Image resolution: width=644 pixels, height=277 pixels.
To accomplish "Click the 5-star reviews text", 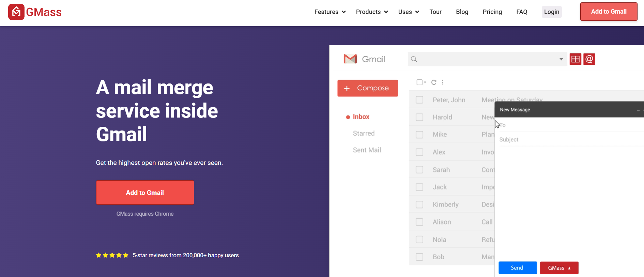I will click(x=186, y=255).
